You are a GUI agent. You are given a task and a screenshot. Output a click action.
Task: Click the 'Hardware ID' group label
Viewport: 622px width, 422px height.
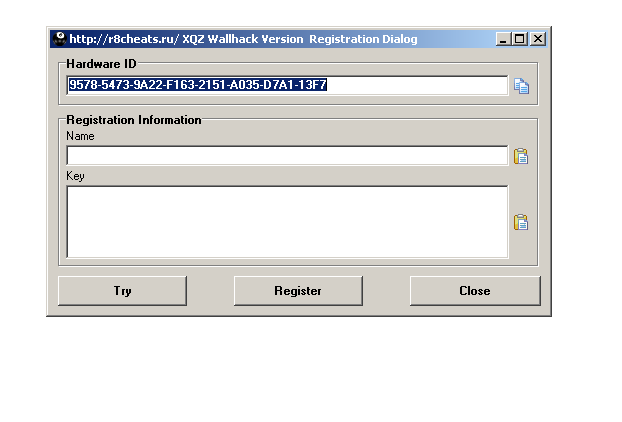101,64
